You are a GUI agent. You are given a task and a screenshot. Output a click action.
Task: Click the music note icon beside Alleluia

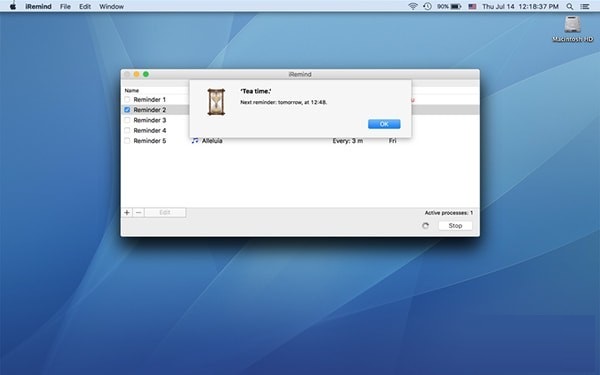(x=195, y=141)
